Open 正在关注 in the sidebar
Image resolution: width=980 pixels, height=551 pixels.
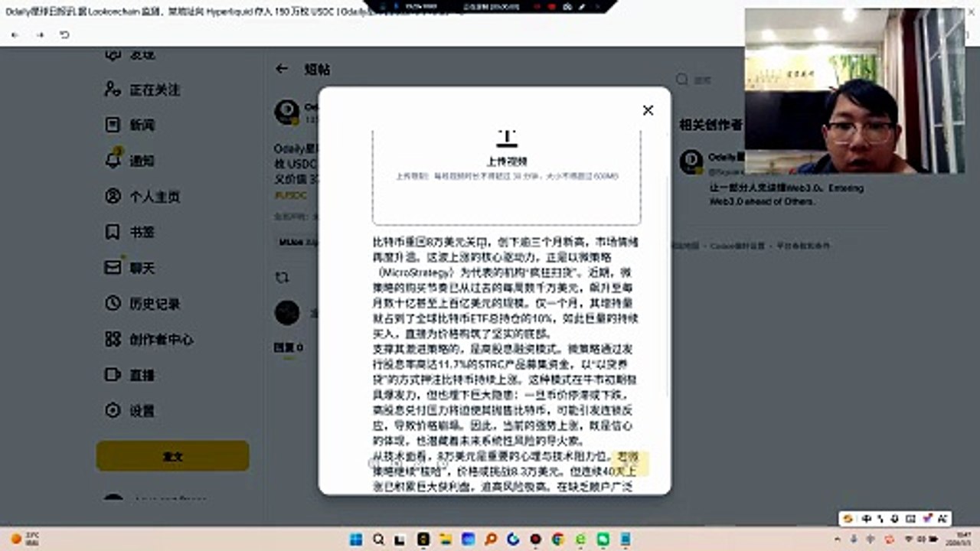pyautogui.click(x=155, y=90)
